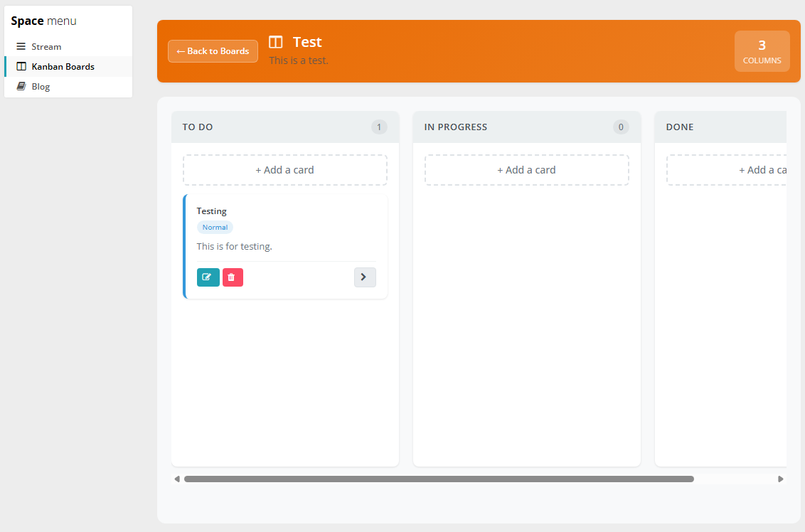The width and height of the screenshot is (805, 532).
Task: Go back using Back to Boards button
Action: 213,51
